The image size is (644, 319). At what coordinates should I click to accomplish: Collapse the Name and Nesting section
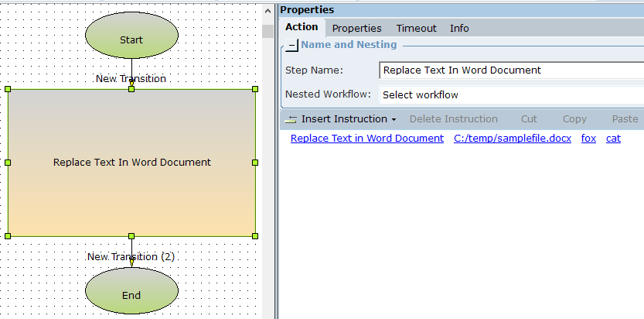[x=291, y=45]
